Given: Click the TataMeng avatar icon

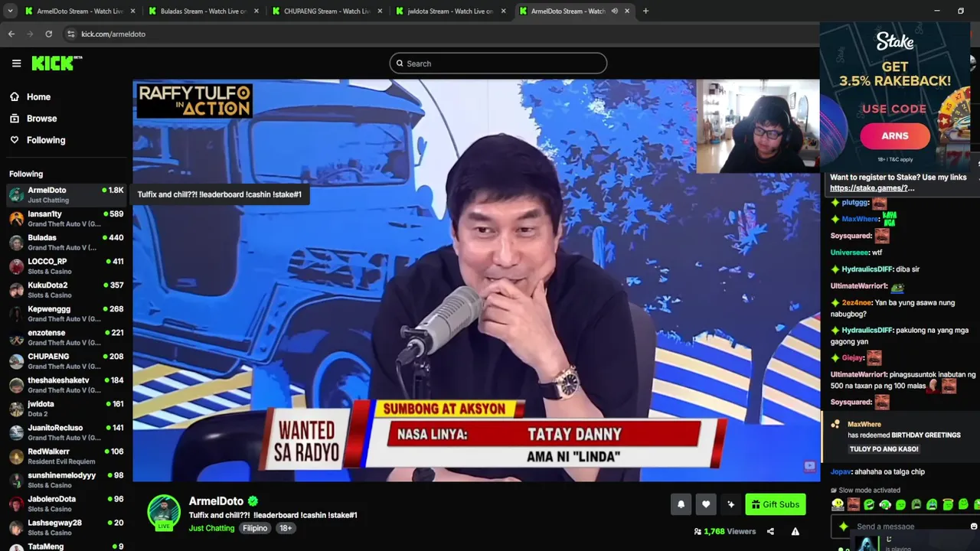Looking at the screenshot, I should [x=16, y=548].
